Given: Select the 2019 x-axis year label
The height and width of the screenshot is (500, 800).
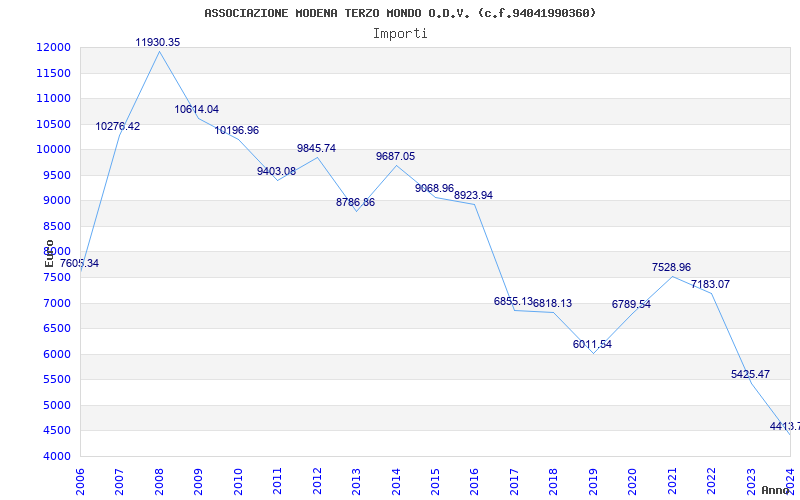Looking at the screenshot, I should point(593,482).
